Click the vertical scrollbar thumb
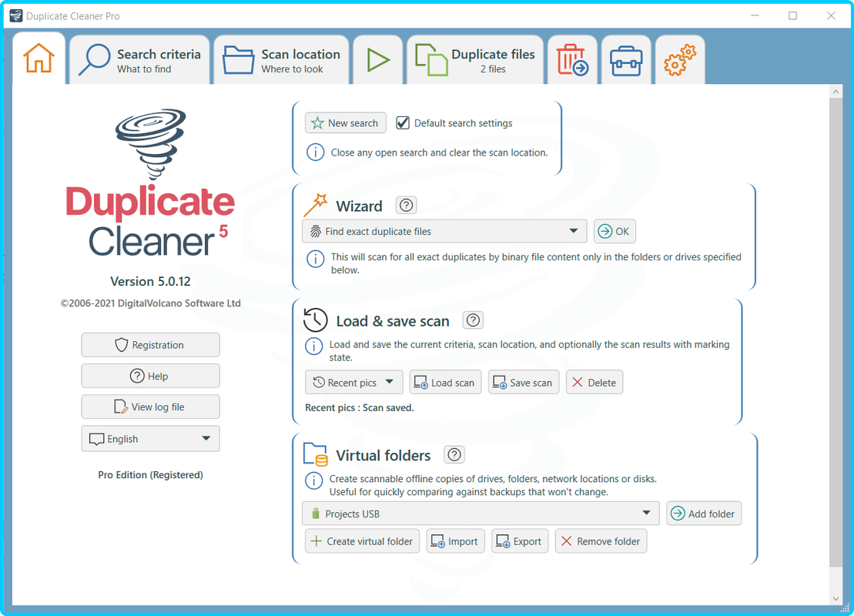The image size is (854, 616). (836, 332)
